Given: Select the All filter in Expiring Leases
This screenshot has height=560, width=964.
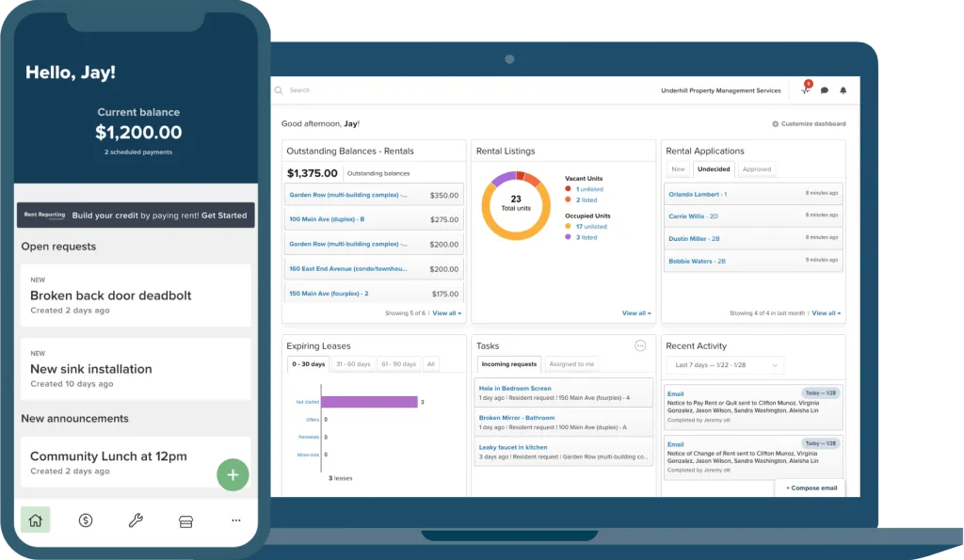Looking at the screenshot, I should point(431,364).
